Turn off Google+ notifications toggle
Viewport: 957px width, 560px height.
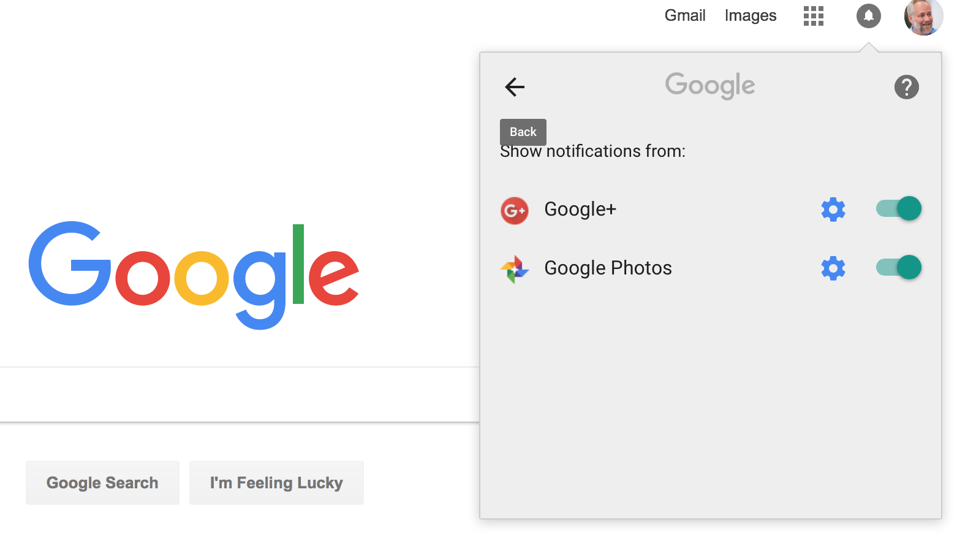pos(899,208)
